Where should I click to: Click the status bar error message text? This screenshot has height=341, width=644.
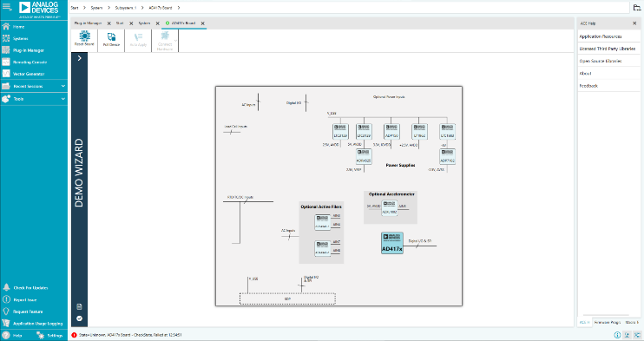130,335
